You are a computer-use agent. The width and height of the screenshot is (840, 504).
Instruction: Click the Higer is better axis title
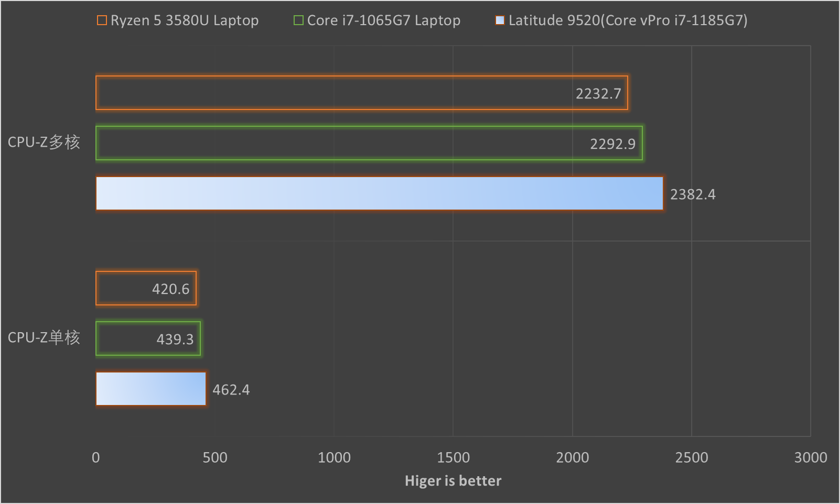click(453, 480)
